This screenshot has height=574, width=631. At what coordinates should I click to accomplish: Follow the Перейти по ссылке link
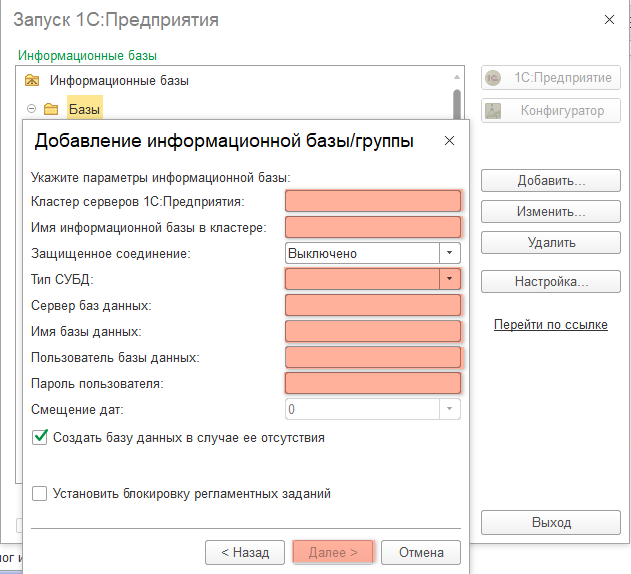[551, 324]
